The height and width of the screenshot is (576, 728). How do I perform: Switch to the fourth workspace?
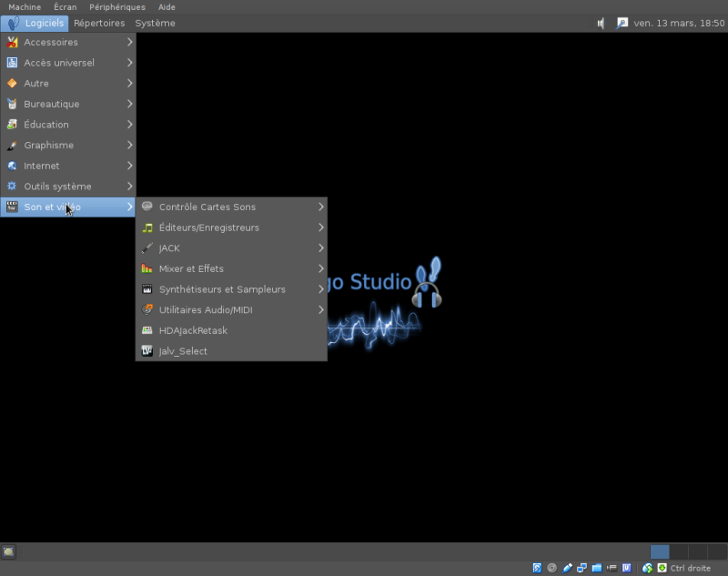point(717,551)
